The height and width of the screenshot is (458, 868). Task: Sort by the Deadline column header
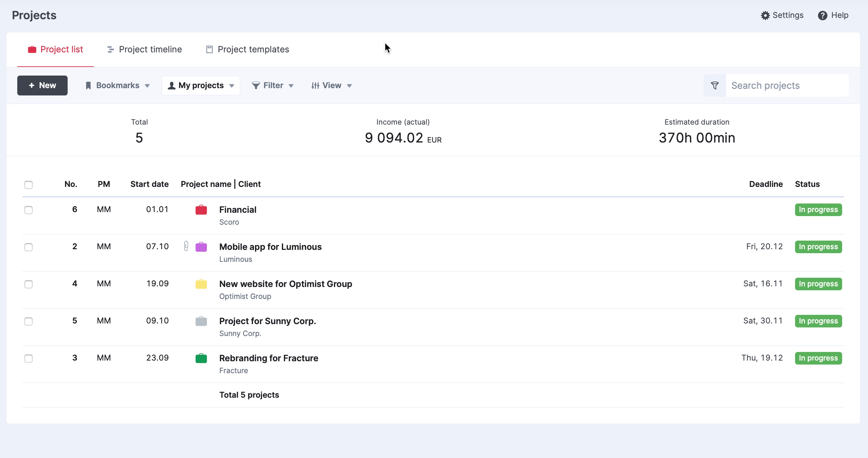coord(766,184)
